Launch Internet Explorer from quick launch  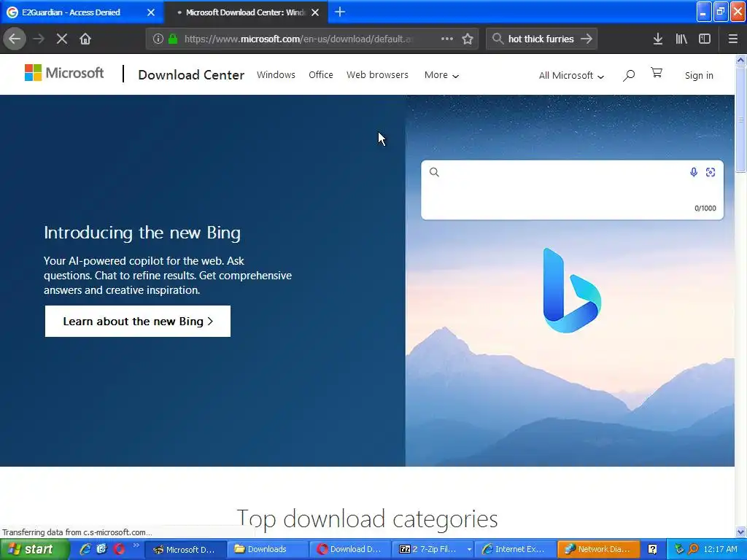(85, 549)
